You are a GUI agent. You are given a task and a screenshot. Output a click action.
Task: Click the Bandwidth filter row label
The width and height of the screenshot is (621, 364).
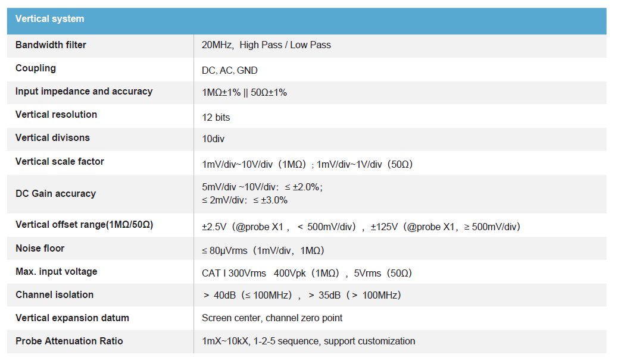[51, 45]
